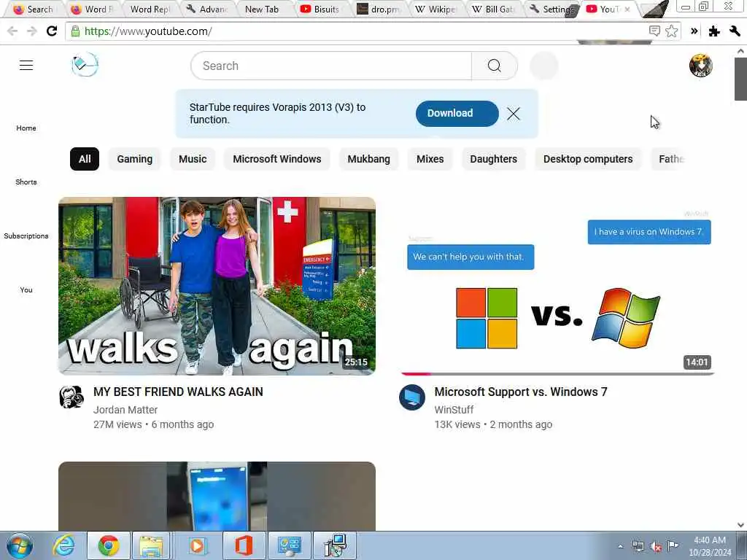Open You section in sidebar

pos(26,289)
